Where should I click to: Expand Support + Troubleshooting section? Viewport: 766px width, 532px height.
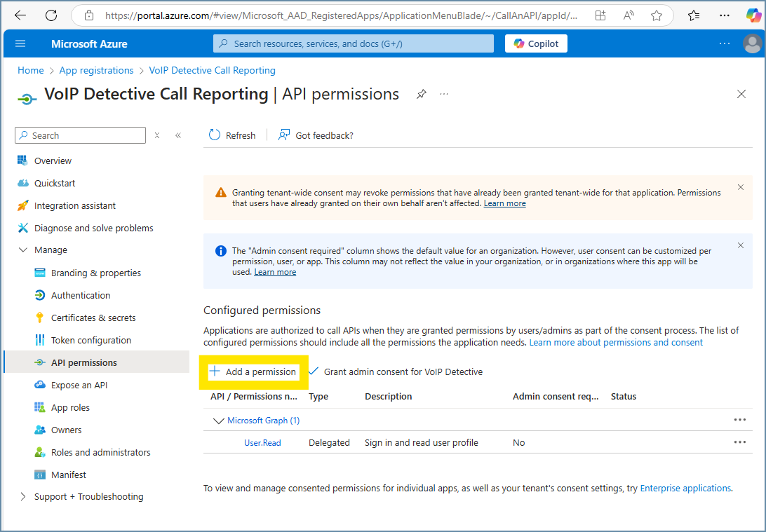pyautogui.click(x=23, y=496)
